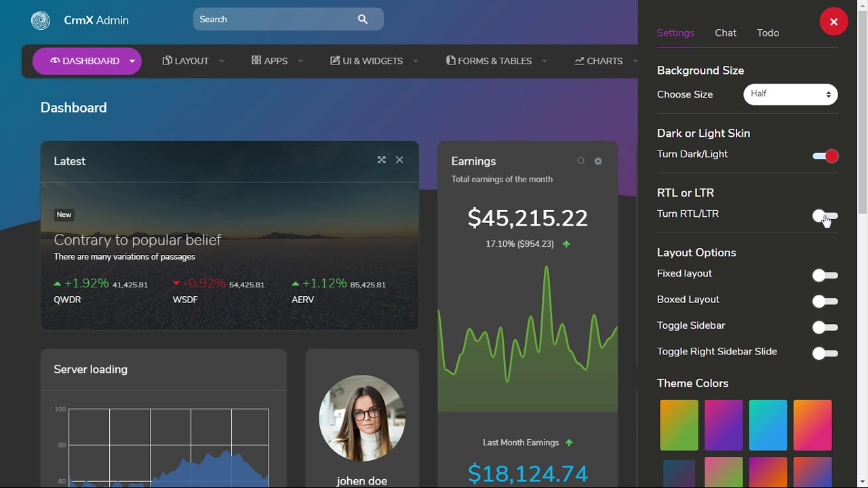
Task: Expand the UI & Widgets menu
Action: point(374,61)
